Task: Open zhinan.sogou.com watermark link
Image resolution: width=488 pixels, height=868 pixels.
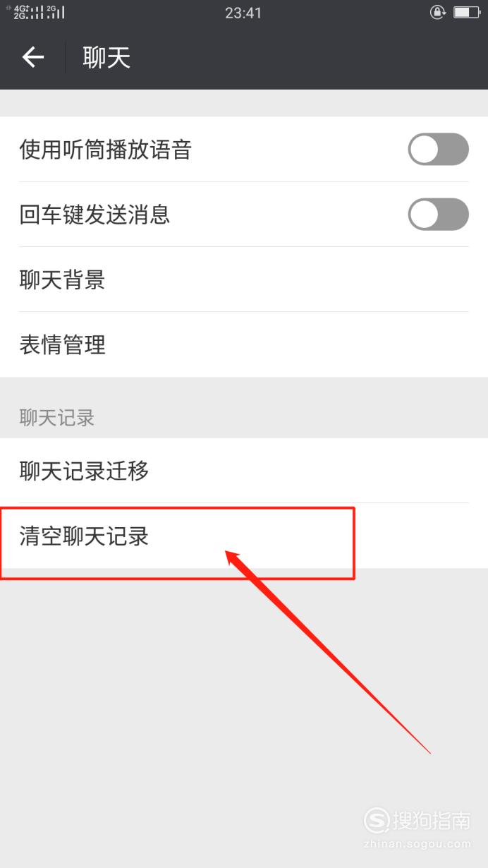Action: 419,843
